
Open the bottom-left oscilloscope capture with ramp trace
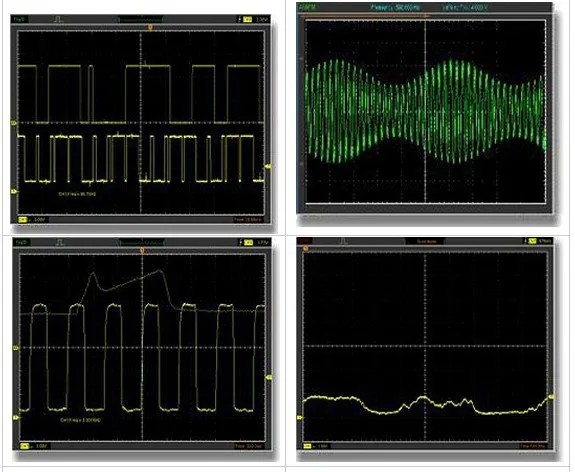[142, 344]
